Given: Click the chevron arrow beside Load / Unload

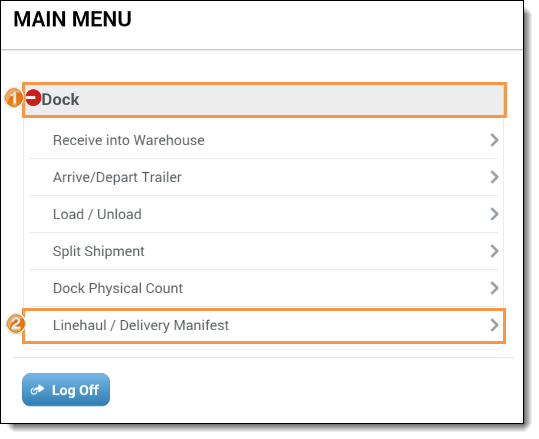Looking at the screenshot, I should pos(494,214).
